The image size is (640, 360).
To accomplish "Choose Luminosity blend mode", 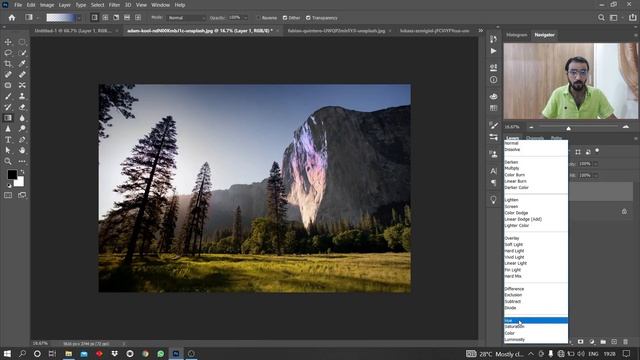I will tap(536, 340).
